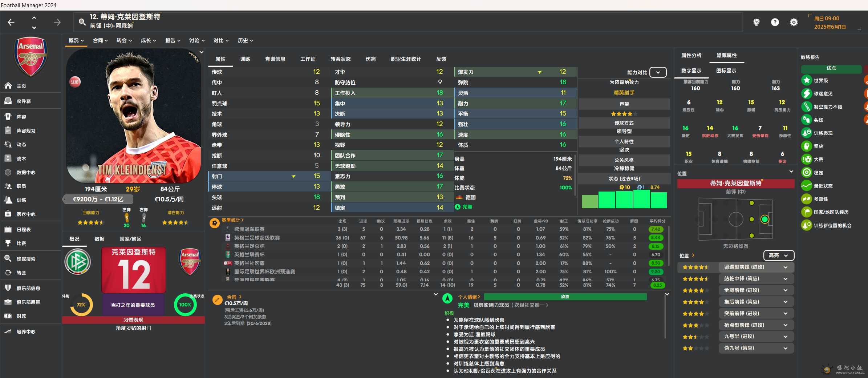Switch to 隐藏属性 hidden attributes view
Image resolution: width=868 pixels, height=378 pixels.
tap(726, 56)
